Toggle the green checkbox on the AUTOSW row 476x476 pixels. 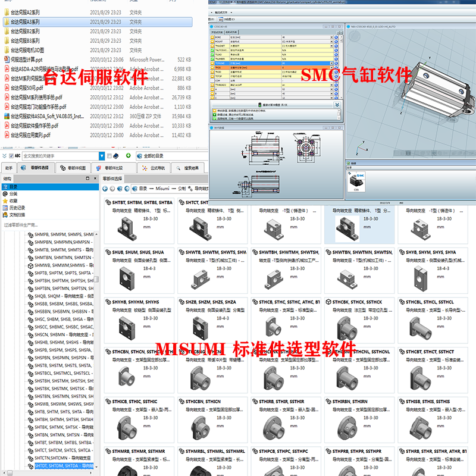click(x=212, y=51)
